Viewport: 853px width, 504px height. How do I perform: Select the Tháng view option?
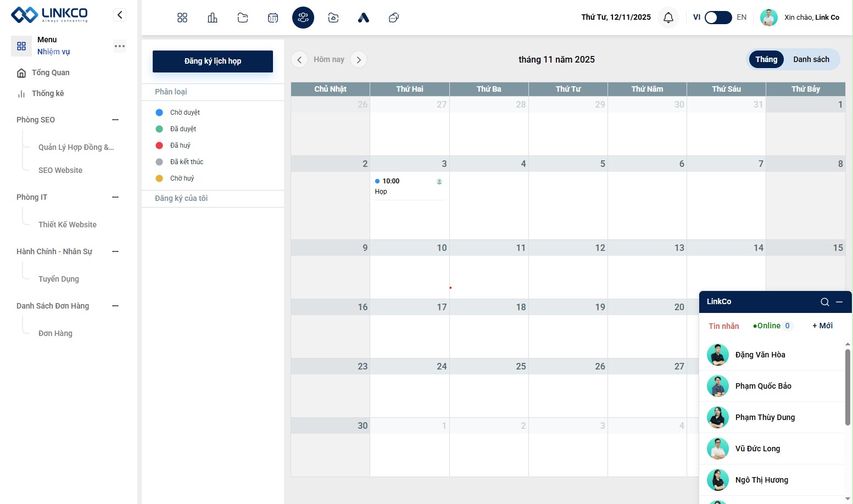pyautogui.click(x=766, y=59)
